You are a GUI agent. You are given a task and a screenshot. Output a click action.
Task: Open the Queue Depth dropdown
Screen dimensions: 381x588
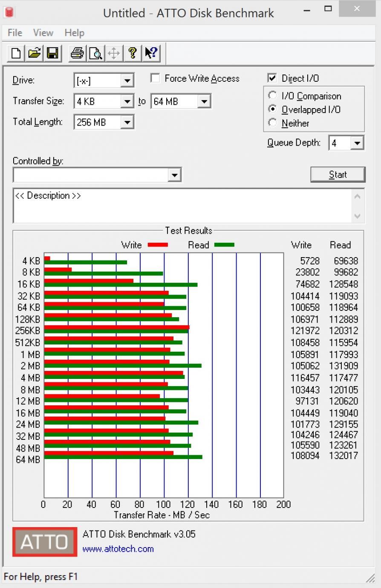(x=357, y=143)
